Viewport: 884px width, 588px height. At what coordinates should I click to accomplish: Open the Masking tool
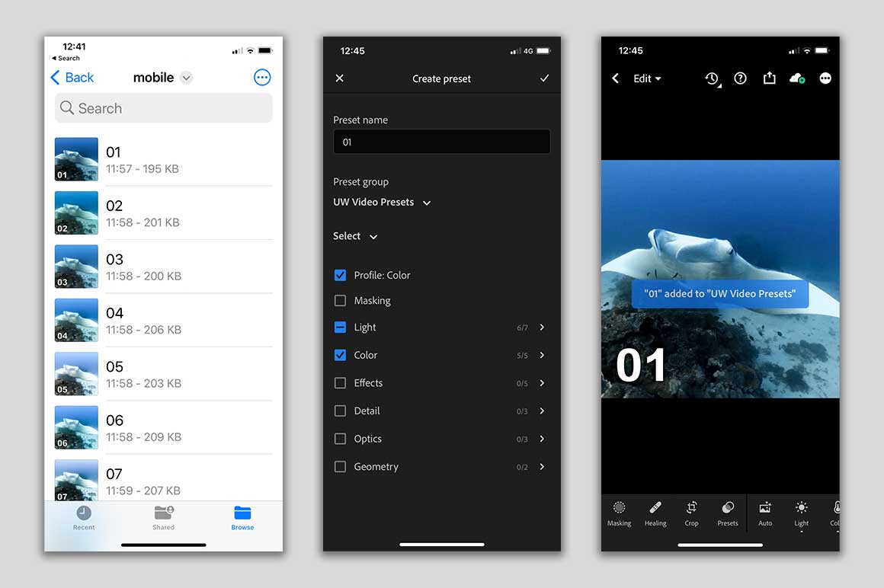[x=619, y=513]
